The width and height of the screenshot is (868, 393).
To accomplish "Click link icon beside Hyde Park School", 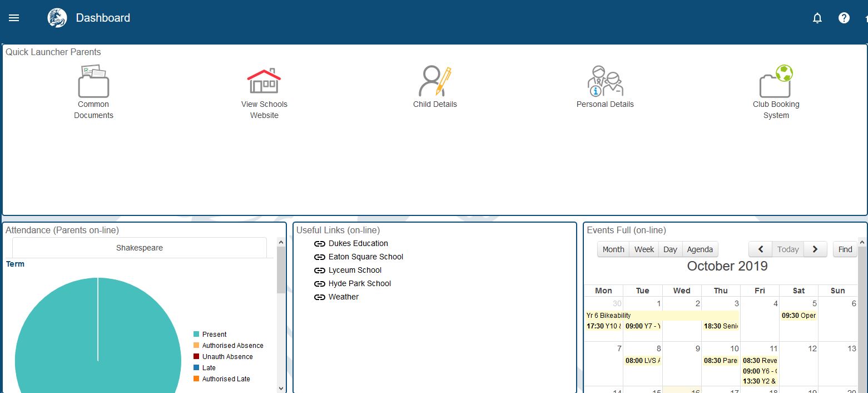I will [320, 284].
